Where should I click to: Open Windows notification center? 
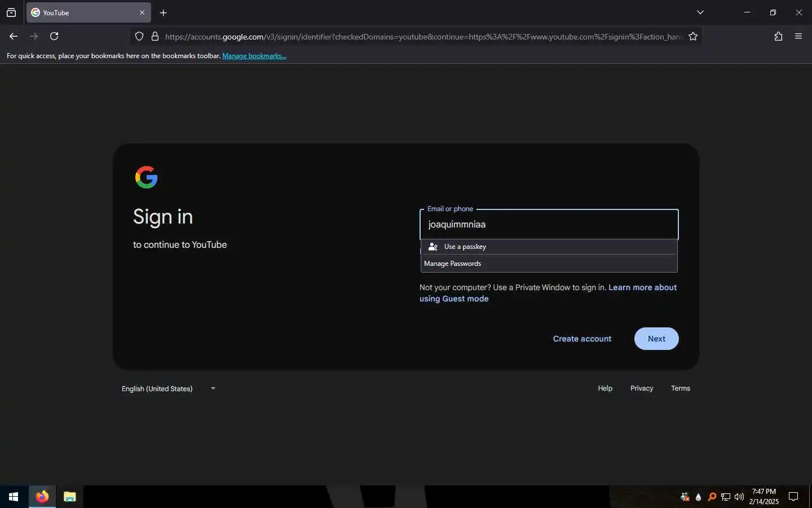pyautogui.click(x=793, y=497)
